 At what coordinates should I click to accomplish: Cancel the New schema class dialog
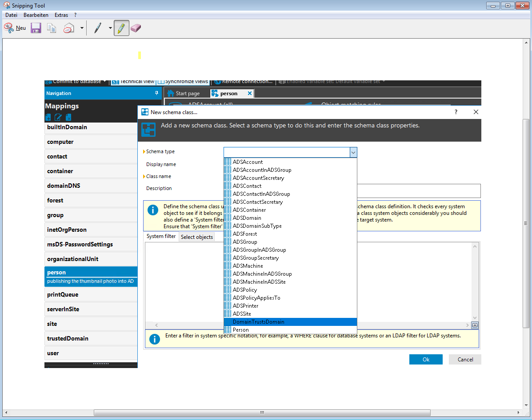click(x=465, y=359)
